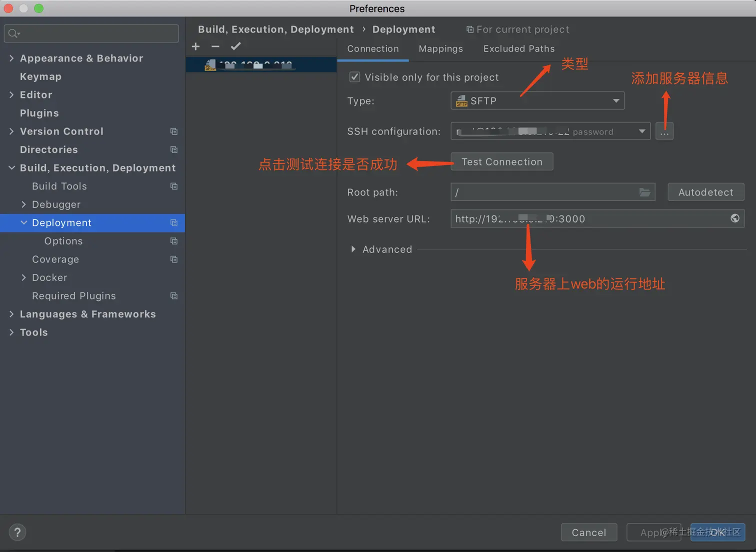Click the project-level icon beside Deployment
756x552 pixels.
point(174,222)
